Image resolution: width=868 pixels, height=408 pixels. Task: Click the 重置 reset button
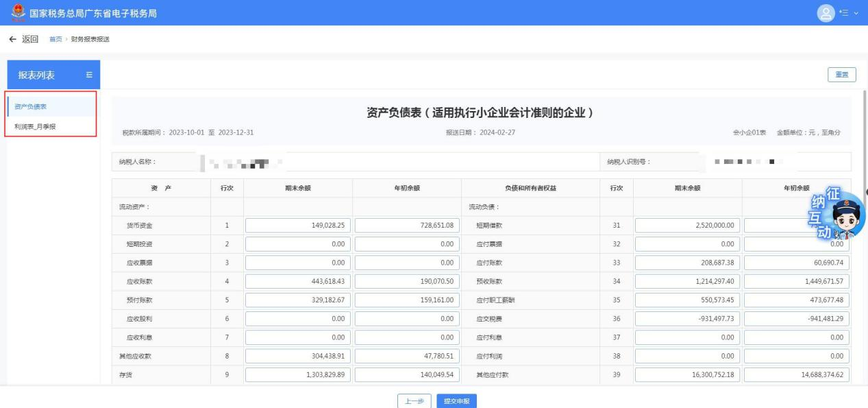tap(842, 75)
